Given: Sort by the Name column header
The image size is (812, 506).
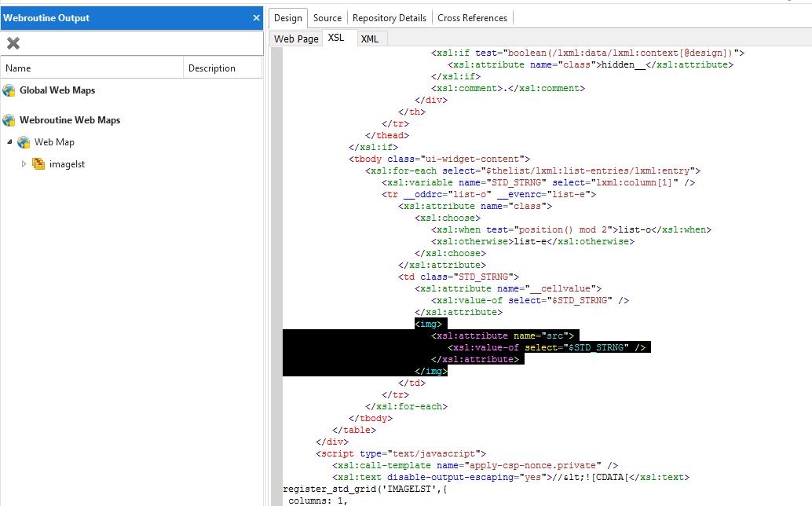Looking at the screenshot, I should tap(92, 68).
